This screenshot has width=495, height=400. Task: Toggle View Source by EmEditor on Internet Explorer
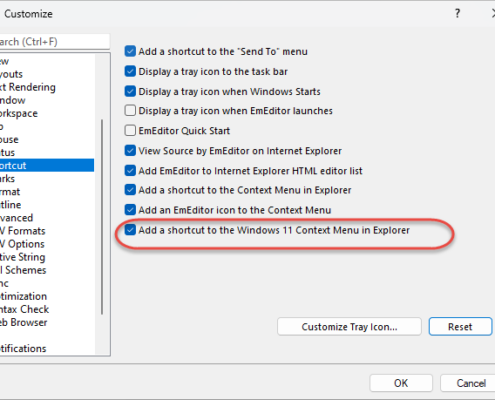pyautogui.click(x=130, y=151)
